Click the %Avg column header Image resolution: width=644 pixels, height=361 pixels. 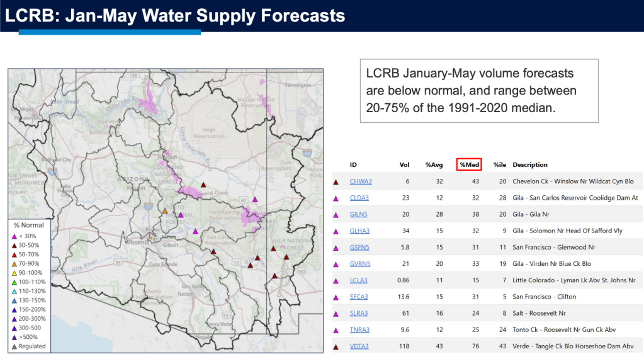tap(434, 165)
